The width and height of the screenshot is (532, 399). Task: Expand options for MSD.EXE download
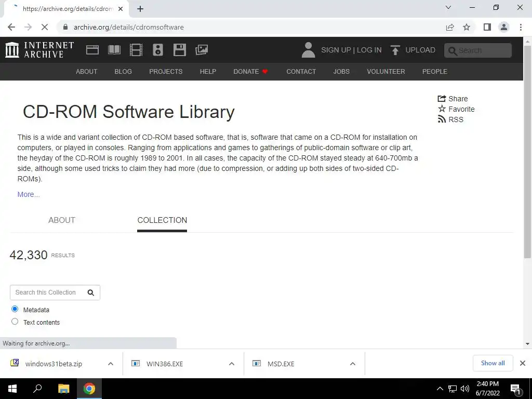coord(353,364)
